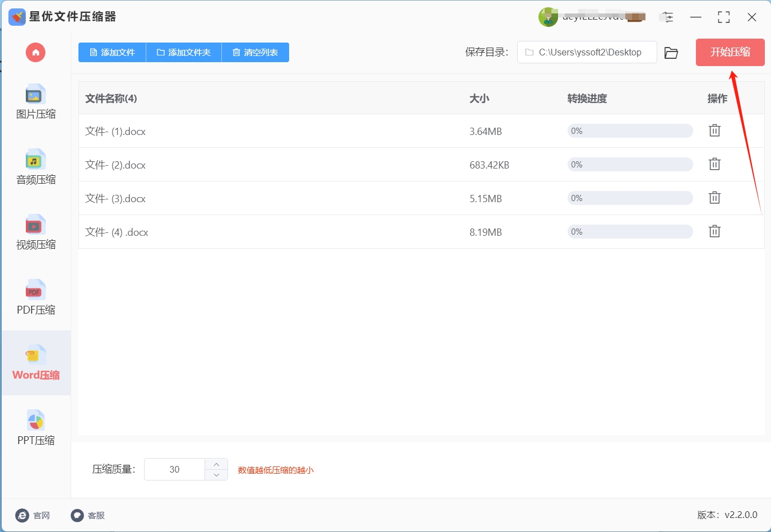
Task: Click the 数值越低压缩的越小 hint text
Action: (x=276, y=470)
